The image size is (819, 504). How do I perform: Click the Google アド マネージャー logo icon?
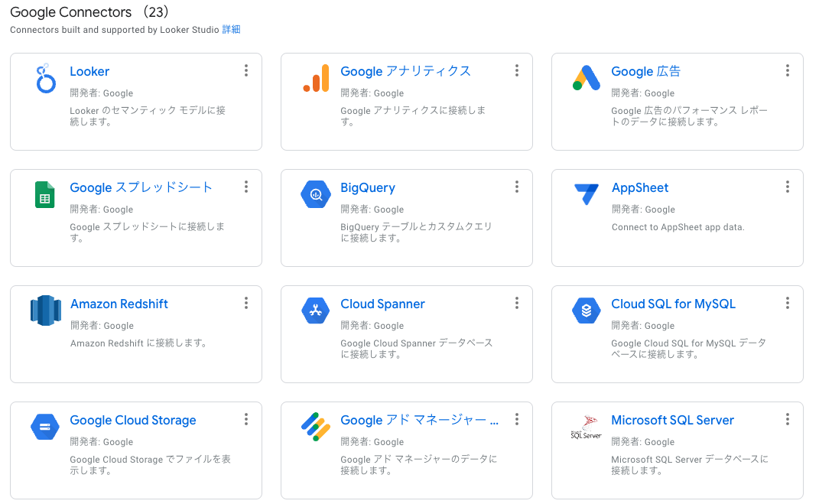[x=316, y=427]
